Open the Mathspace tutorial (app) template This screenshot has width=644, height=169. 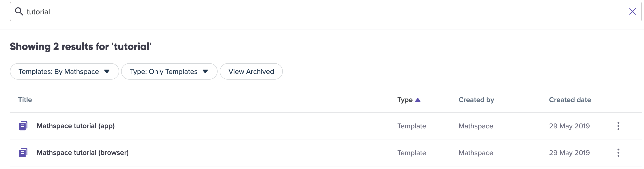pos(76,126)
